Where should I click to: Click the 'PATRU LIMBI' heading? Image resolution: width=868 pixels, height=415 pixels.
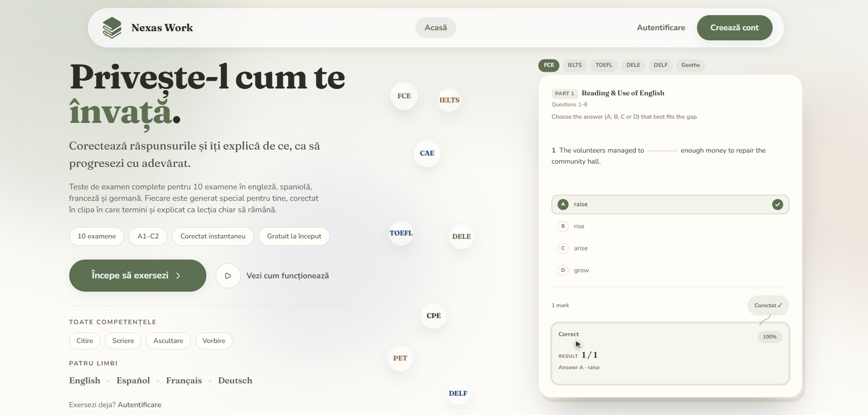94,363
